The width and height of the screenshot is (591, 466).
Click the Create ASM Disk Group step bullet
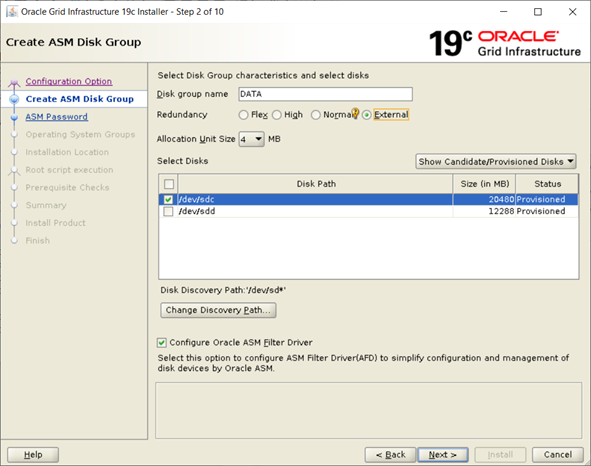click(14, 99)
